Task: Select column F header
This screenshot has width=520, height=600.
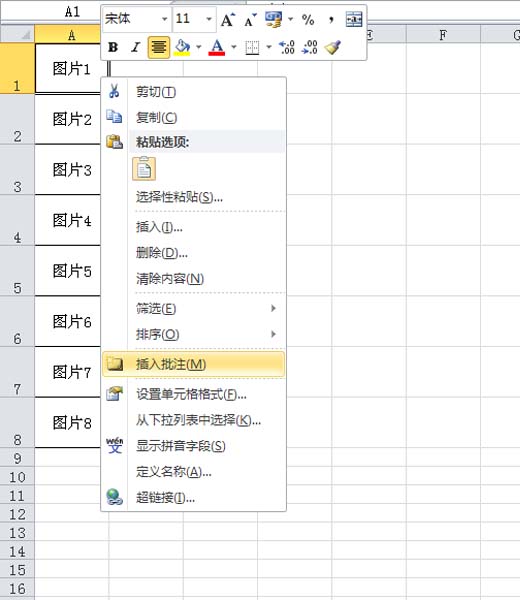Action: coord(443,35)
